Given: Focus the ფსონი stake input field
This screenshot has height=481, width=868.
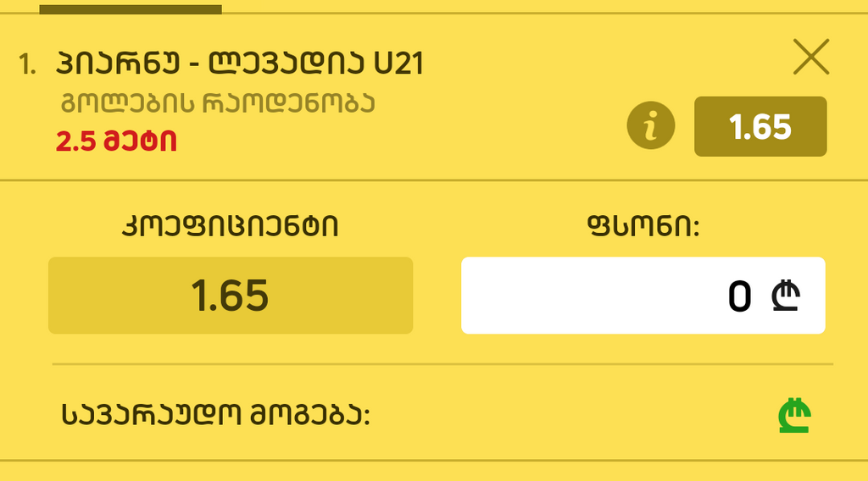Looking at the screenshot, I should pos(593,296).
